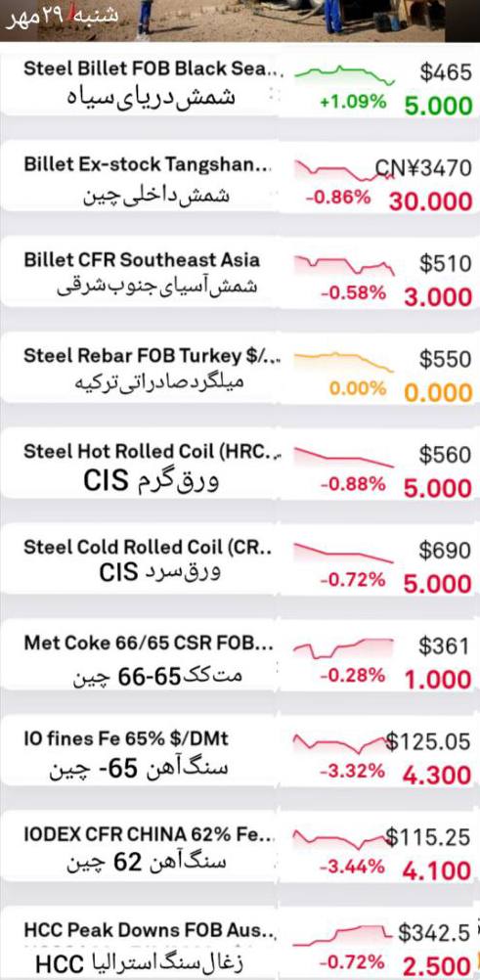Select the +1.09% green change label

(353, 102)
